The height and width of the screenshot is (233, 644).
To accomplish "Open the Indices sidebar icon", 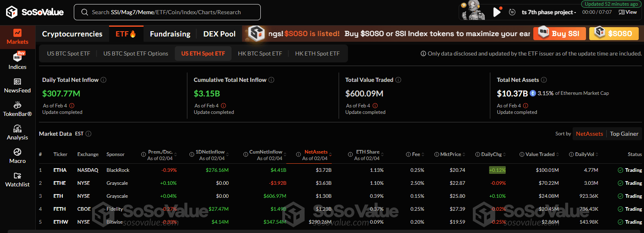I will coord(17,61).
